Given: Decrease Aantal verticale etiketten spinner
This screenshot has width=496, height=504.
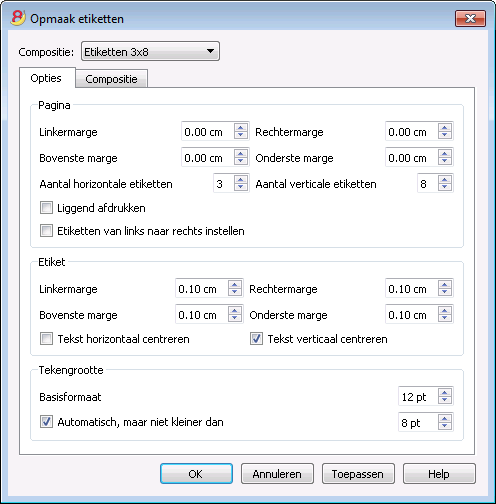Looking at the screenshot, I should coord(445,187).
